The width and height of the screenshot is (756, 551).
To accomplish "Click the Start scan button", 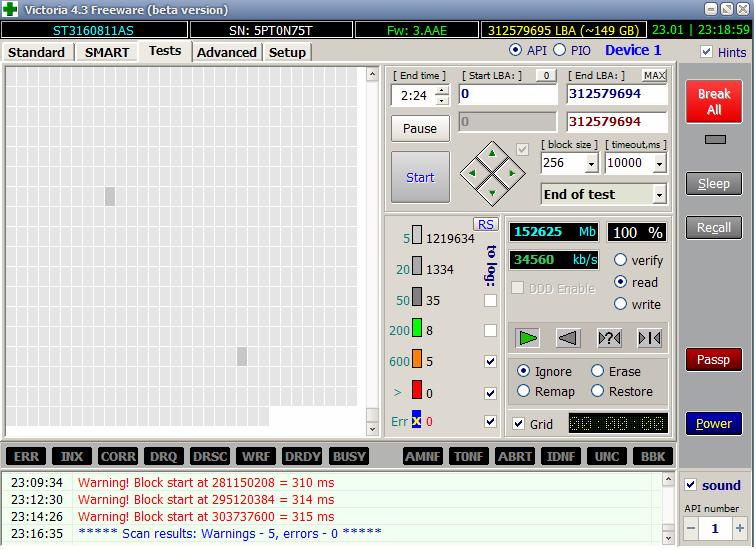I will point(420,177).
